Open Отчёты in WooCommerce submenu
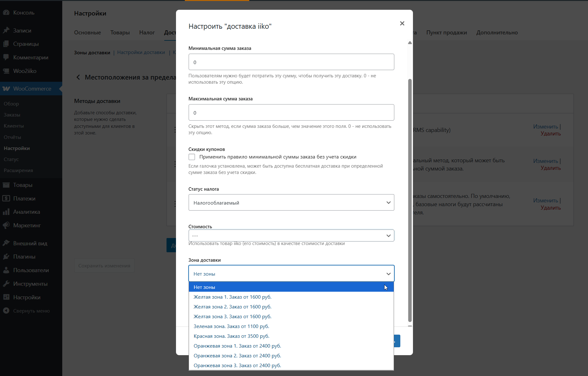 pos(12,137)
